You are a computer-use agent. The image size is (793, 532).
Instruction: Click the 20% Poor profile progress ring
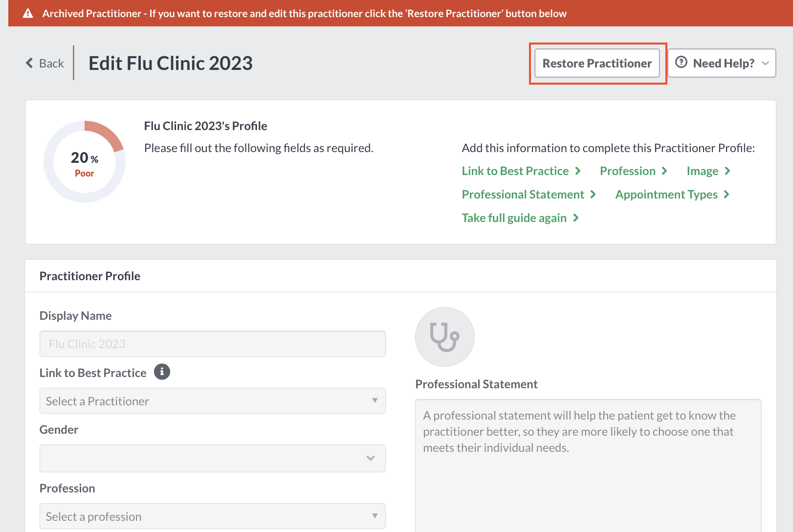click(x=85, y=162)
